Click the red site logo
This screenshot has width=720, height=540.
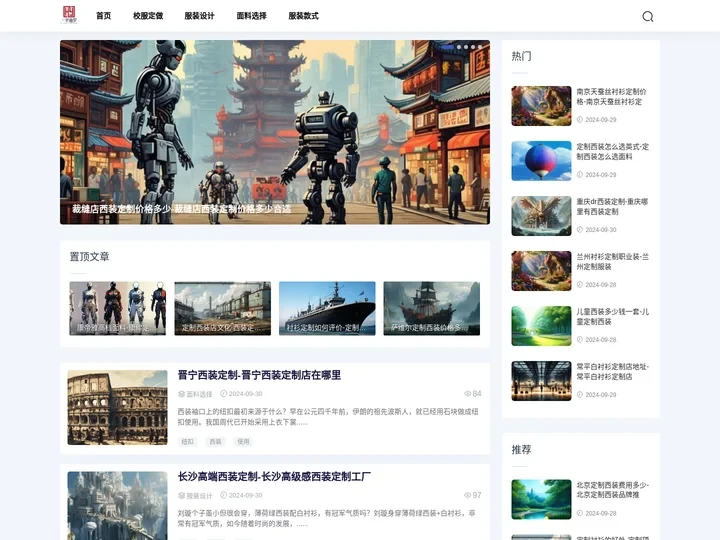(x=69, y=15)
